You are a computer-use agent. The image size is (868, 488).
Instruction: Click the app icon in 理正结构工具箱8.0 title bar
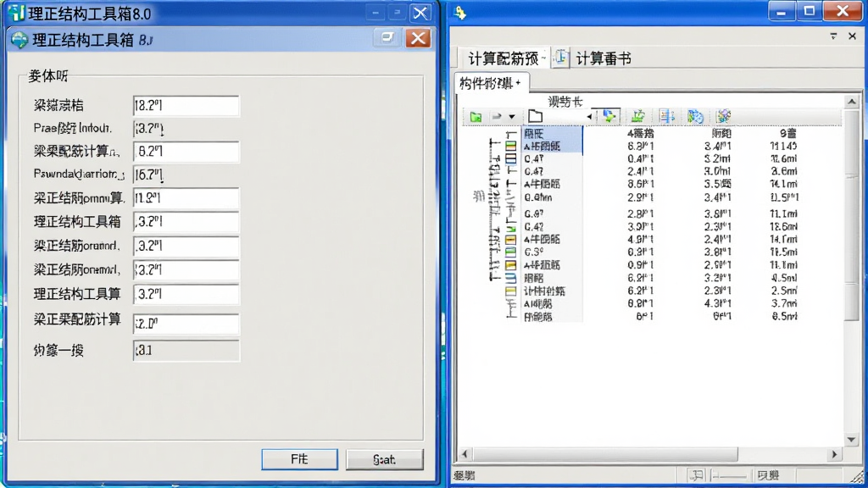(x=16, y=13)
